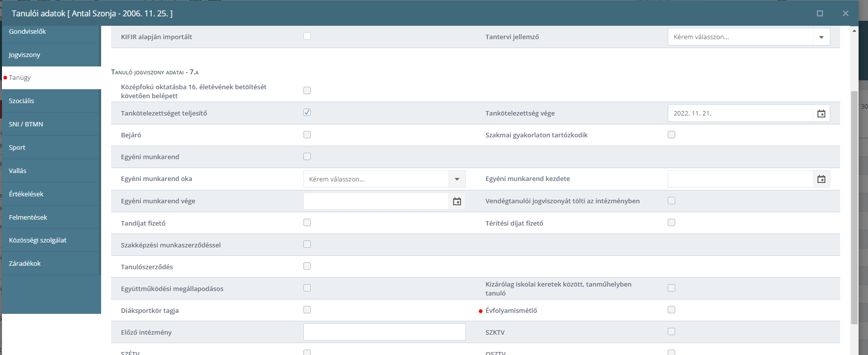The image size is (868, 355).
Task: Click the Előző intézmény label
Action: point(146,333)
